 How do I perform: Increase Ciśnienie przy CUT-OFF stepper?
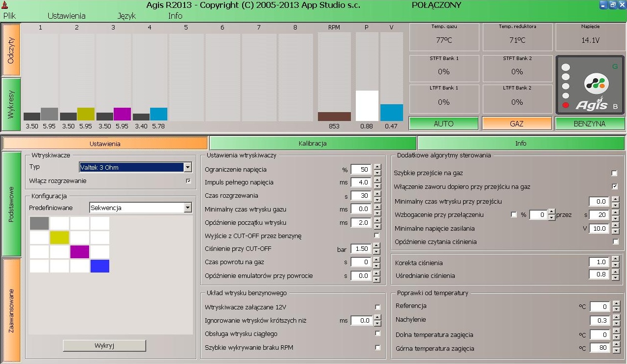tap(377, 246)
